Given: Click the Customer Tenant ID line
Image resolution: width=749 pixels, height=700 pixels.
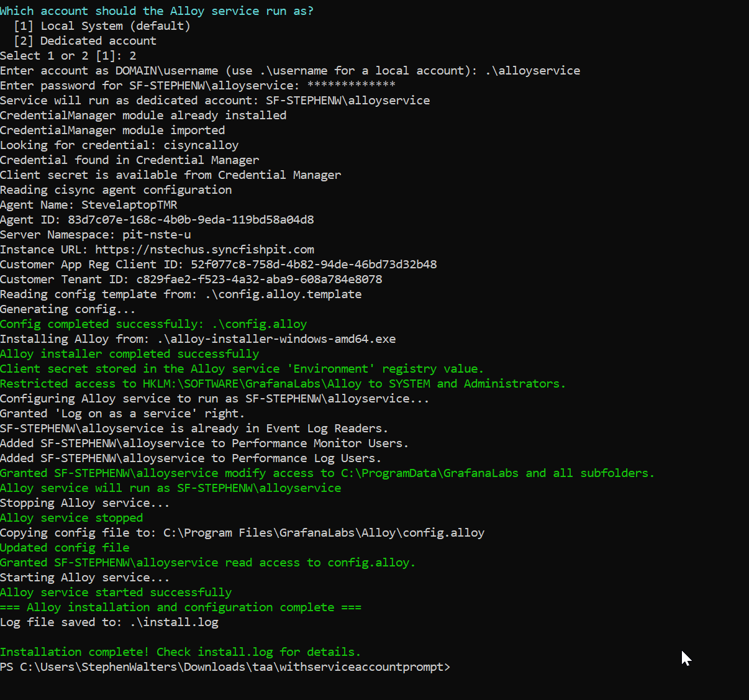Looking at the screenshot, I should coord(191,280).
